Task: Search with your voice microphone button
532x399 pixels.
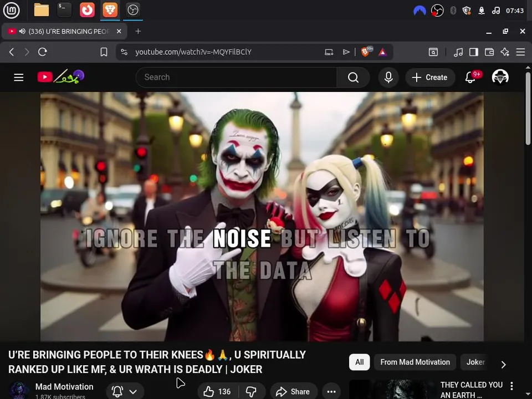Action: 388,78
